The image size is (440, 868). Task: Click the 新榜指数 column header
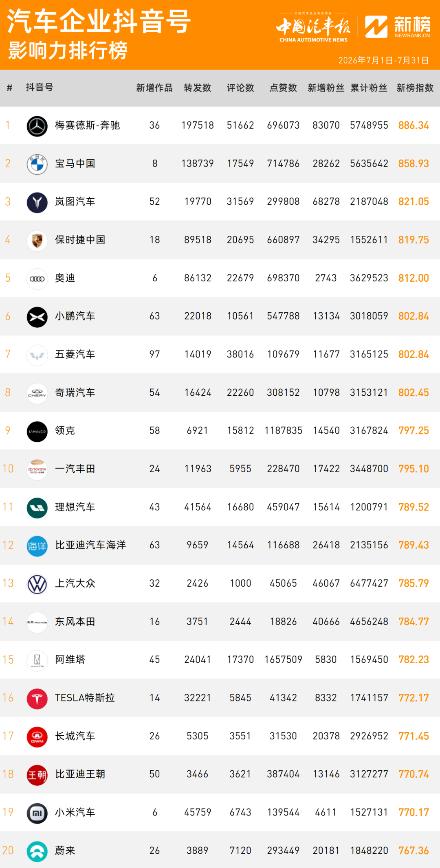tap(415, 88)
